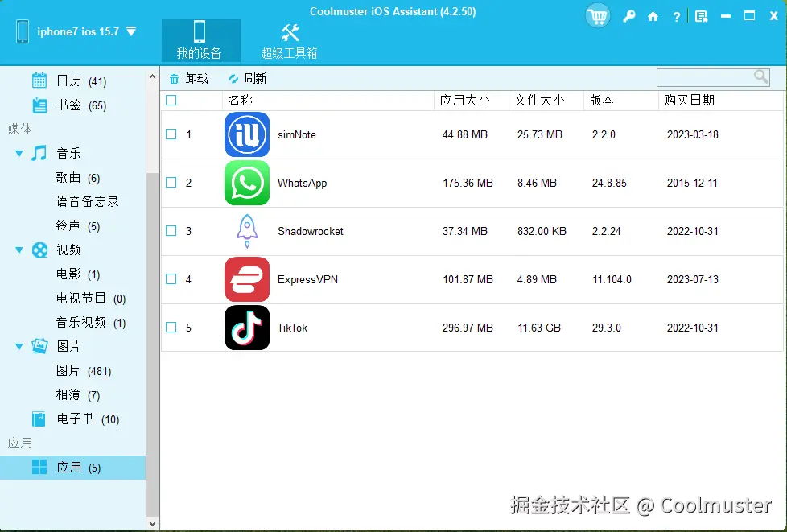Click the bookmarks icon in sidebar
The width and height of the screenshot is (787, 532).
39,105
